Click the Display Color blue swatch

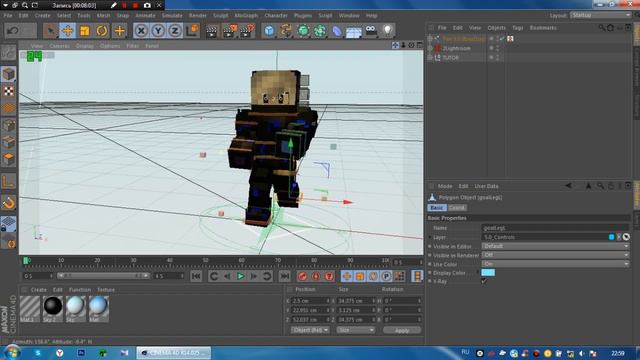(x=488, y=273)
